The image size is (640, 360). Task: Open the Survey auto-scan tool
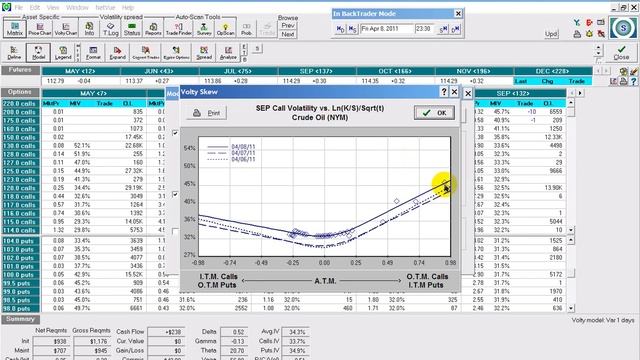coord(204,29)
